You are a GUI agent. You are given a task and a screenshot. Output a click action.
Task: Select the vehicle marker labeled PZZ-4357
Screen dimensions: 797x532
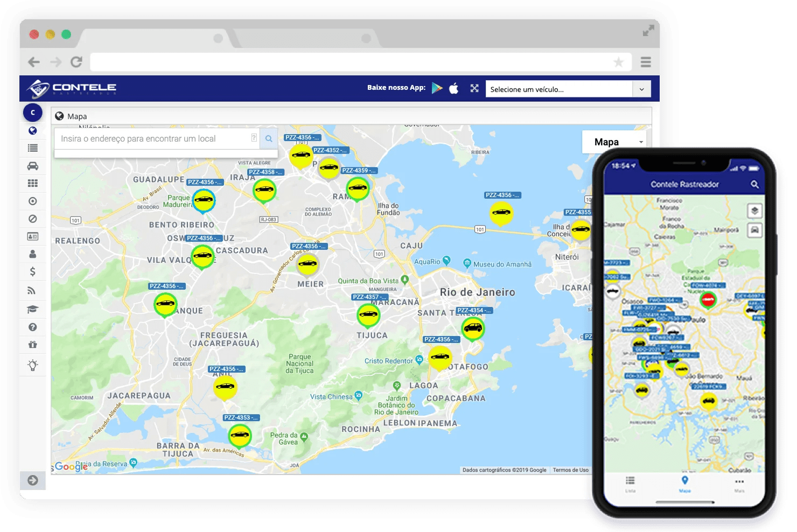tap(368, 315)
